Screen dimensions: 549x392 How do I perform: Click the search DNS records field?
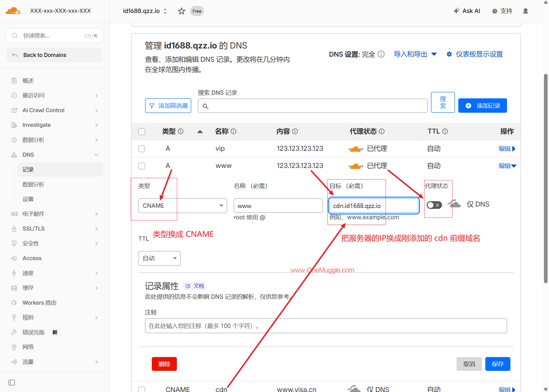(313, 106)
